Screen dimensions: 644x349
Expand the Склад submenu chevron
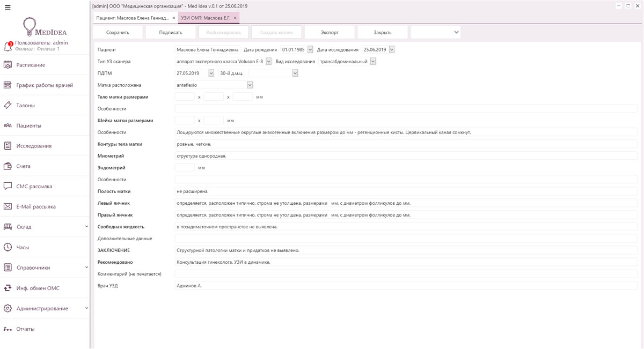[x=86, y=227]
